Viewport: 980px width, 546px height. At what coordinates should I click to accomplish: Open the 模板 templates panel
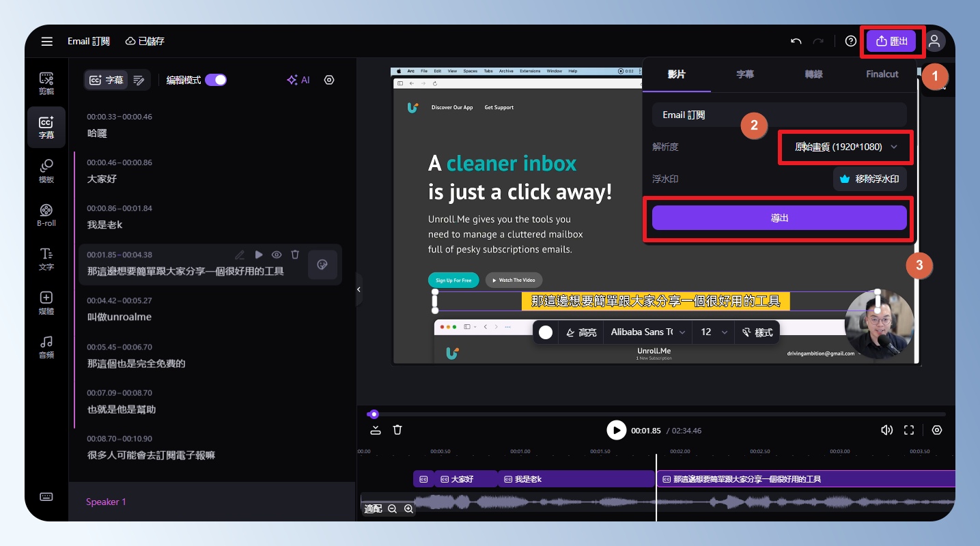(x=46, y=171)
